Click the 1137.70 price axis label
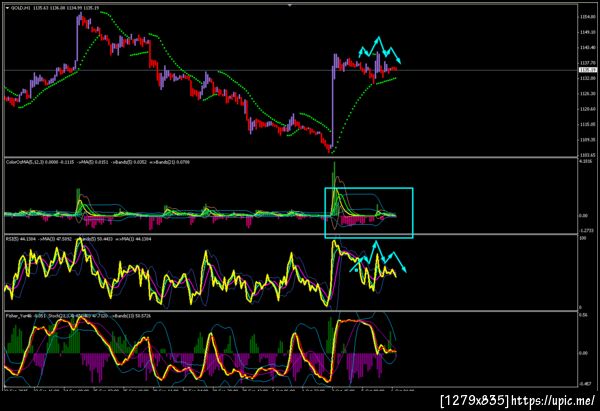Image resolution: width=600 pixels, height=411 pixels. tap(587, 63)
